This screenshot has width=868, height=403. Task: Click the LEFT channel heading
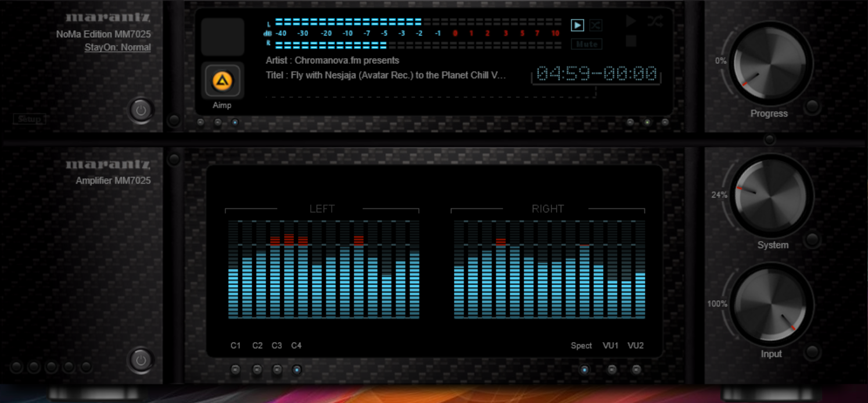[322, 209]
